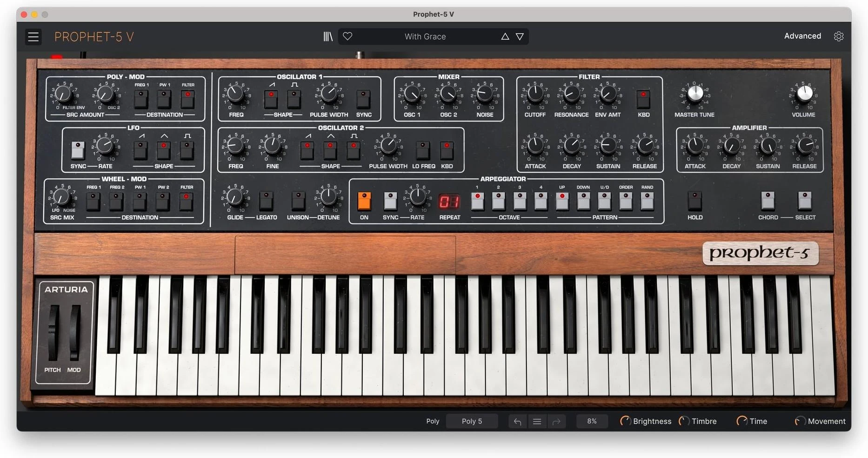
Task: Select LFO square shape button
Action: [x=187, y=150]
